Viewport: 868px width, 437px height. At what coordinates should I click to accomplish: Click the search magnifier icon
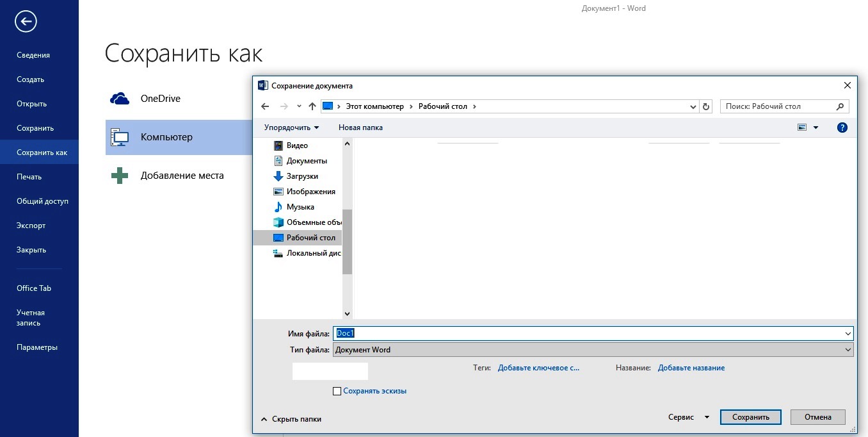pos(841,106)
